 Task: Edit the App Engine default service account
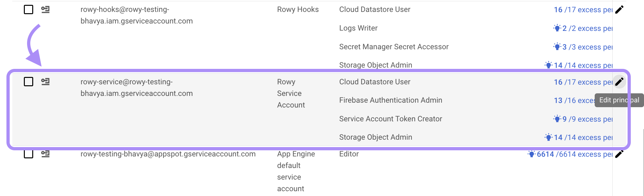[x=619, y=154]
